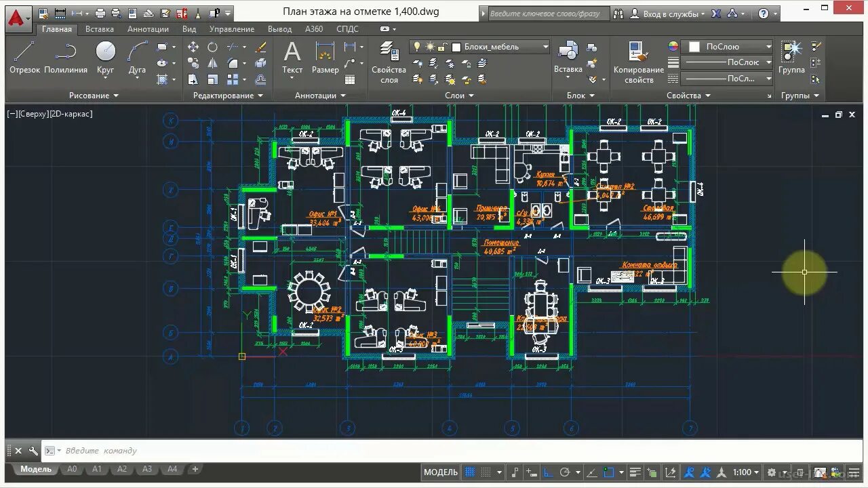Switch to the Вид ribbon tab
This screenshot has width=868, height=488.
tap(189, 29)
